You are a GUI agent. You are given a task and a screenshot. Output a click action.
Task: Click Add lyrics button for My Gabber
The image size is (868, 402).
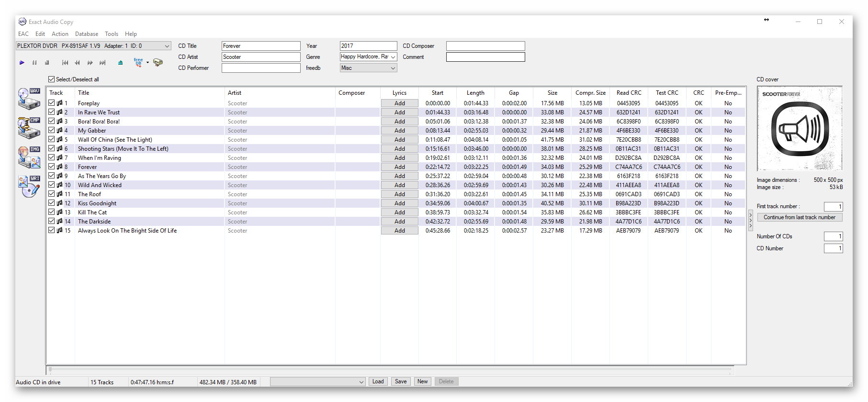[399, 131]
